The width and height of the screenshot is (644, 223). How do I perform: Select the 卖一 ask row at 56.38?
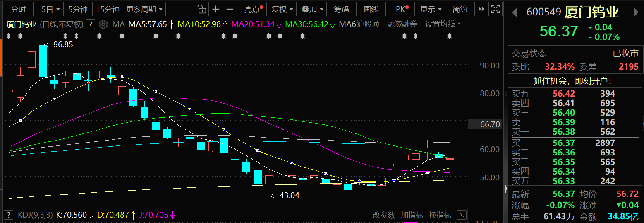(575, 132)
